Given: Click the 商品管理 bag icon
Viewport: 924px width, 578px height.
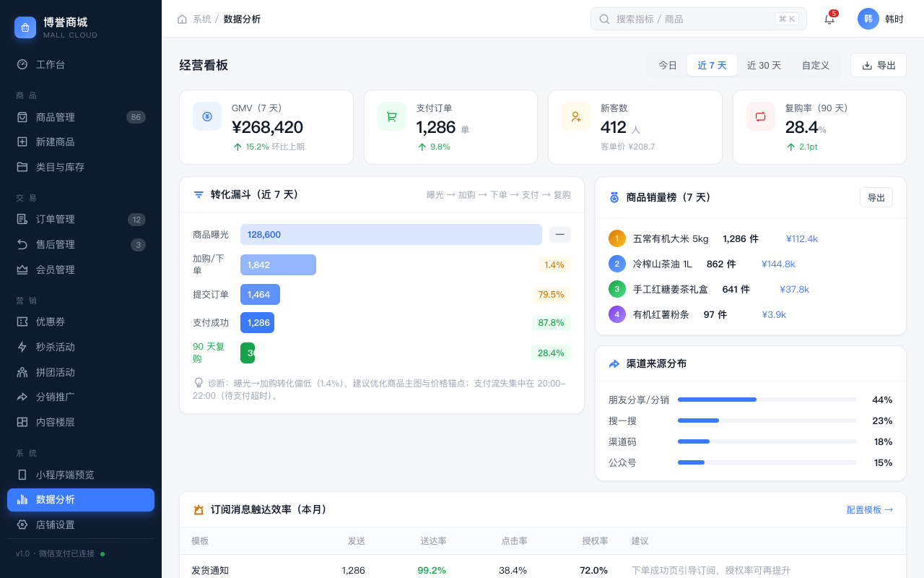Looking at the screenshot, I should point(22,117).
